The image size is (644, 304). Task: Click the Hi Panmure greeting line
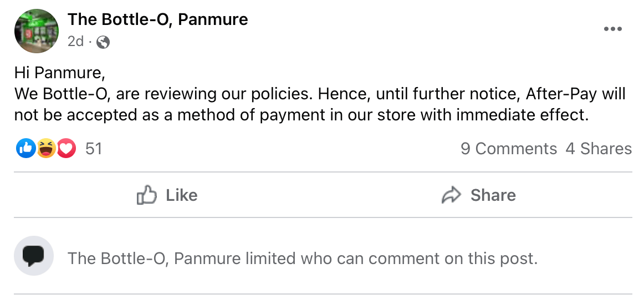click(59, 73)
